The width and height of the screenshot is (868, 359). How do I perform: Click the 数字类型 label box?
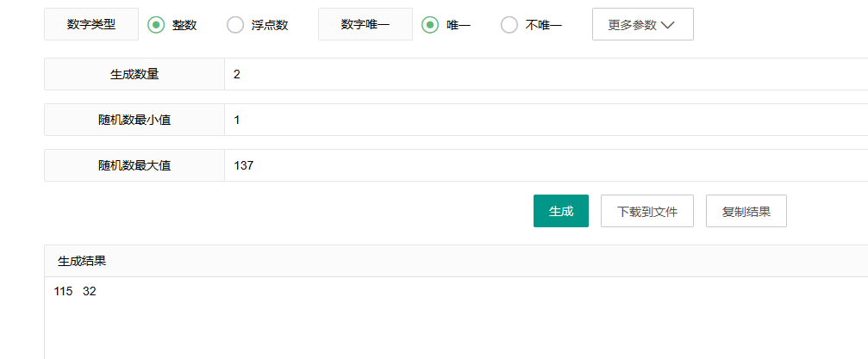tap(91, 24)
